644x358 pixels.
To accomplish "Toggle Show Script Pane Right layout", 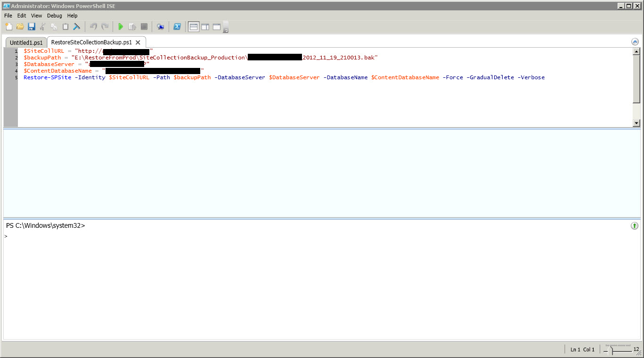I will [205, 27].
